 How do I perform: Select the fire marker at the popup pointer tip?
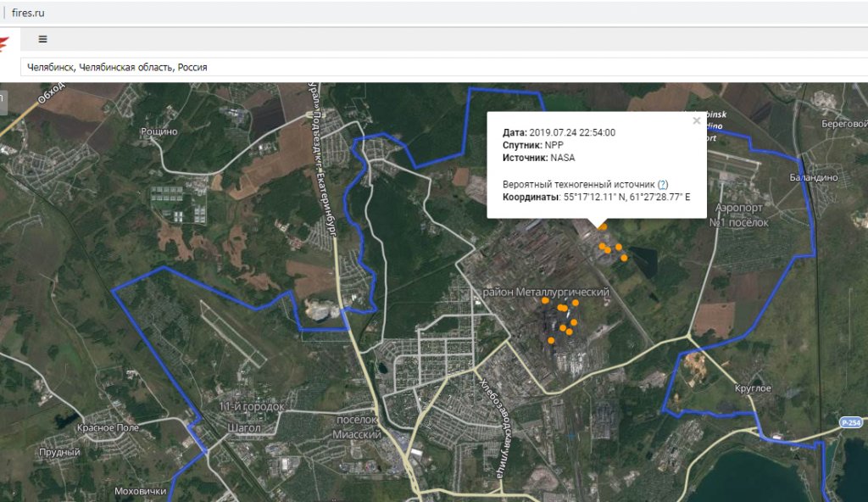602,226
